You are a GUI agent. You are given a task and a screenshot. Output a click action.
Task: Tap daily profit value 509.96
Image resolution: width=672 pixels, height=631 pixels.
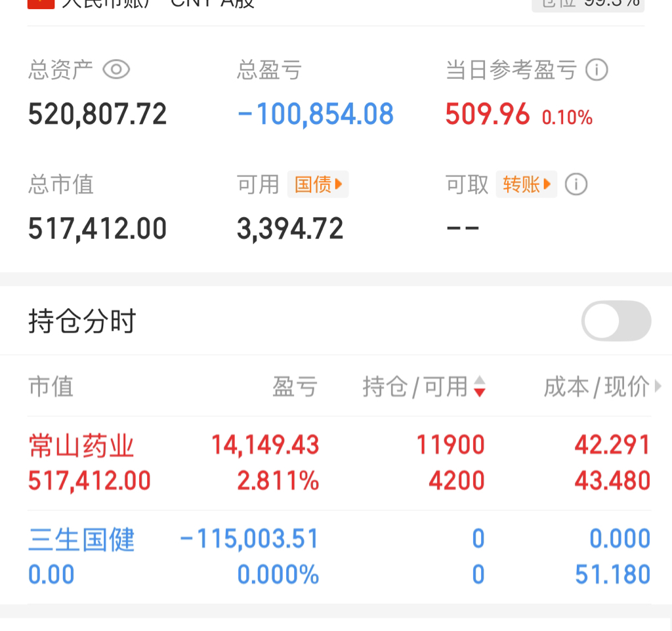point(488,114)
